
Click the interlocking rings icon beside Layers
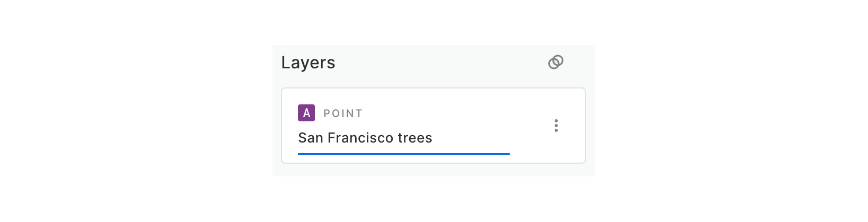[x=556, y=63]
